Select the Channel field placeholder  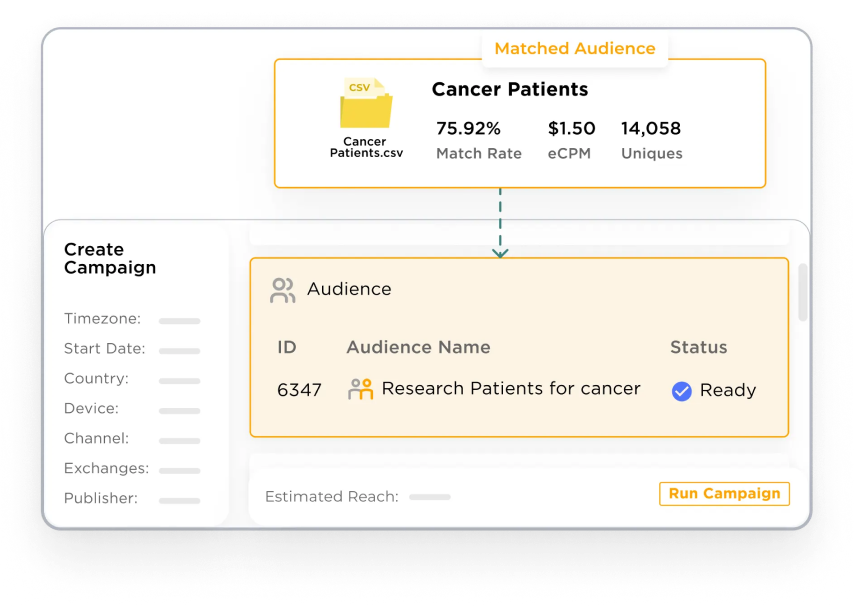(180, 441)
